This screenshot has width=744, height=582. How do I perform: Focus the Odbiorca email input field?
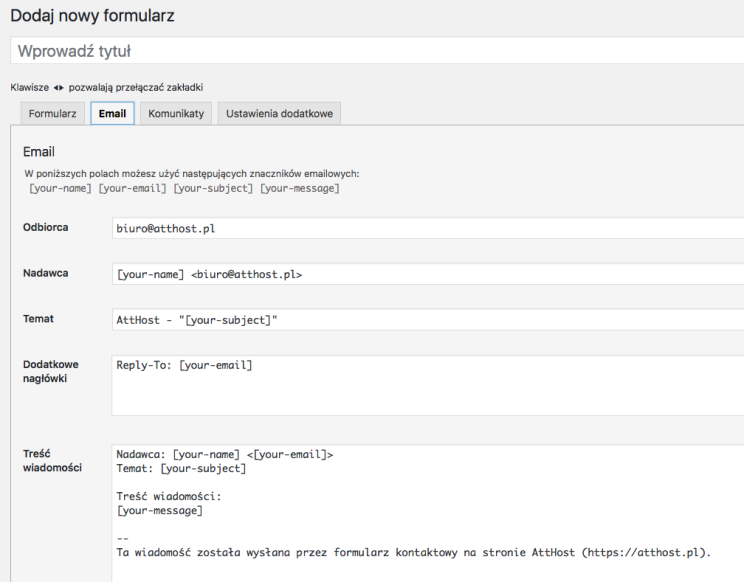click(x=428, y=228)
